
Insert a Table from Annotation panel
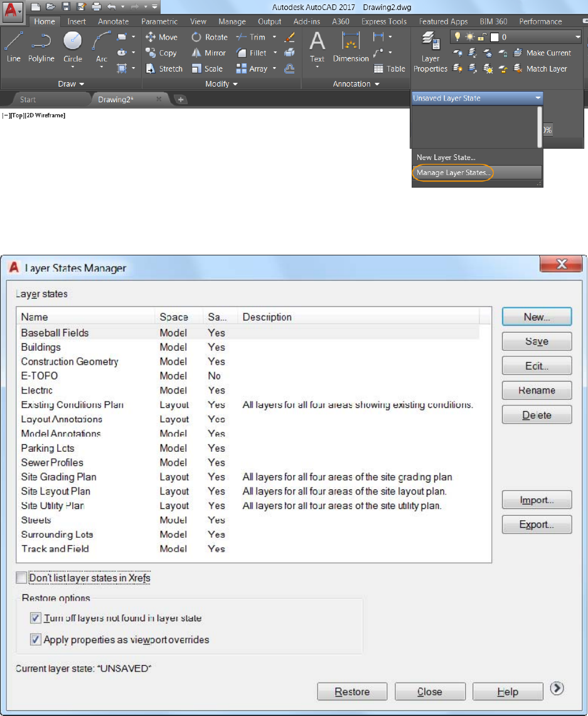[389, 68]
